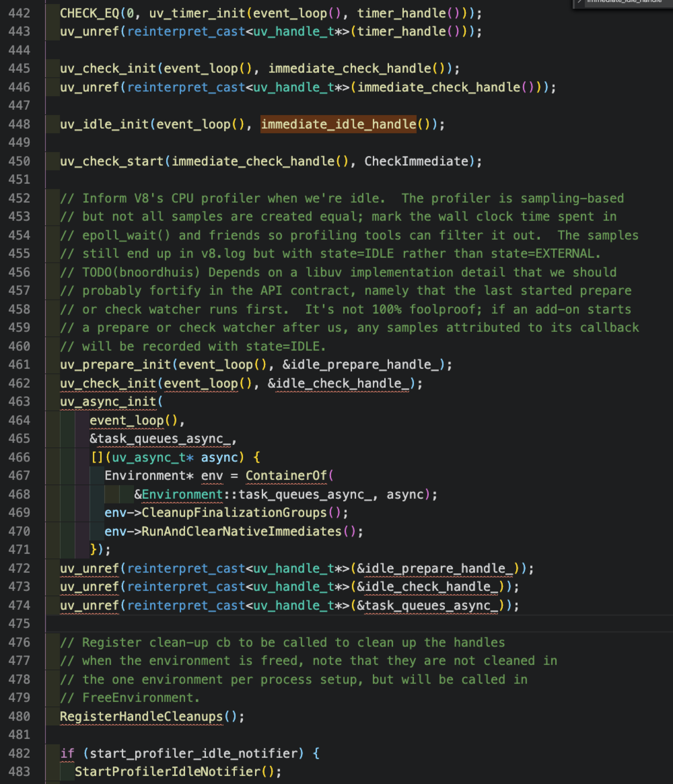Click line number 463 in the gutter
This screenshot has height=784, width=673.
pos(19,401)
